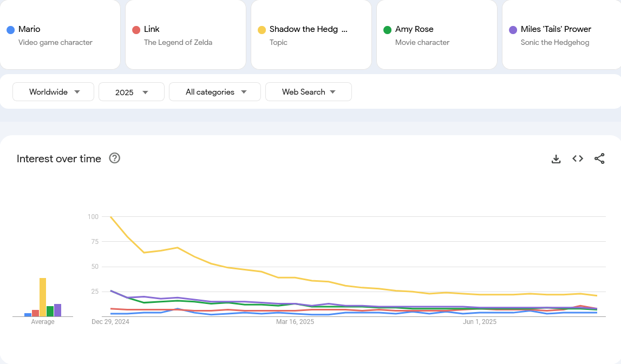Open the 2025 time range dropdown
Viewport: 621px width, 364px height.
click(x=132, y=92)
